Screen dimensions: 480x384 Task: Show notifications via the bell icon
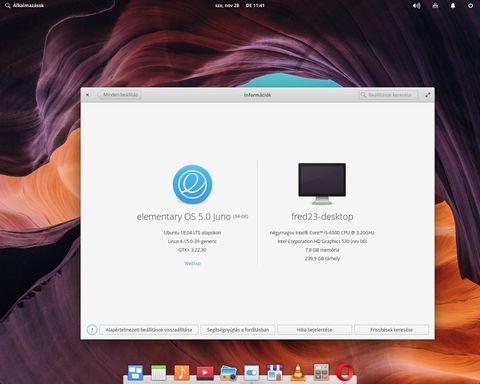pos(453,5)
